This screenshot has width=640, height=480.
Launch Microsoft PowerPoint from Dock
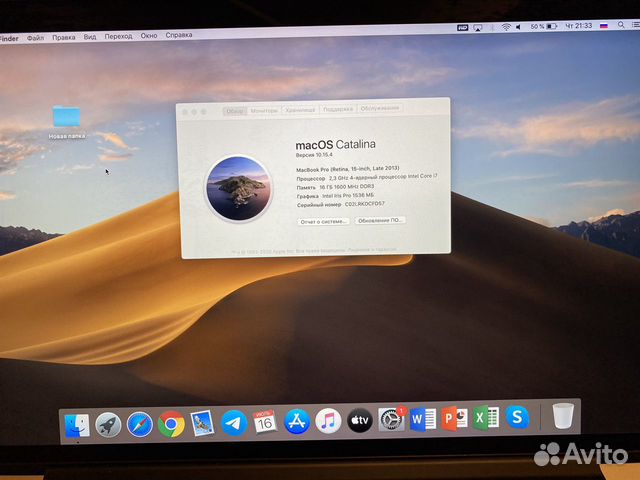[454, 418]
